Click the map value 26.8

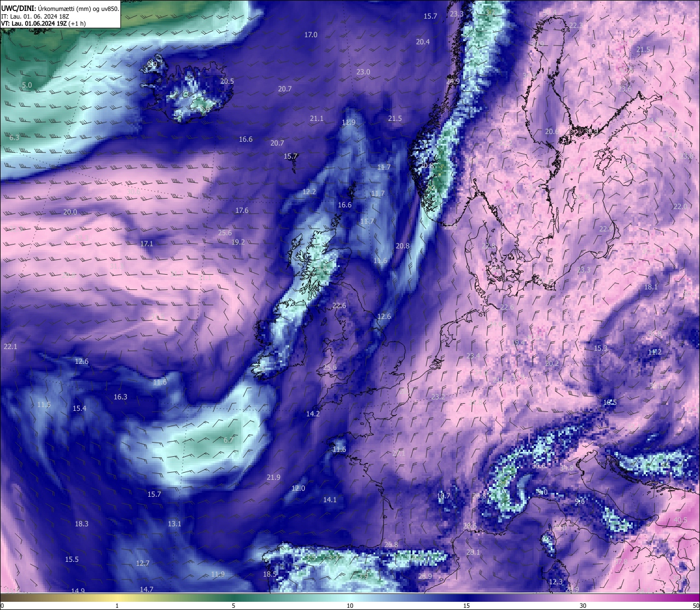[391, 545]
